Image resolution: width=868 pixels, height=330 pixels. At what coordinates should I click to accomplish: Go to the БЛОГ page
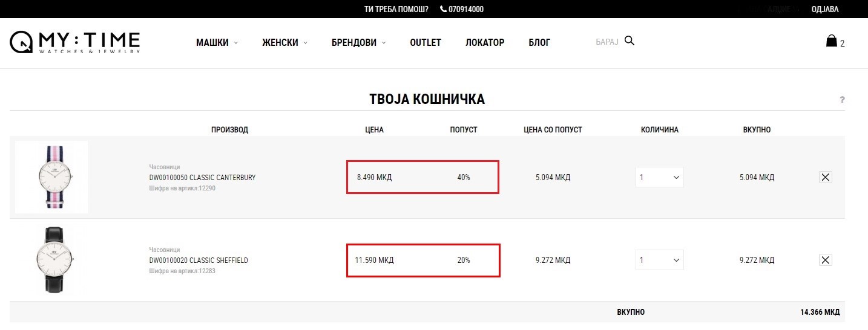[539, 42]
